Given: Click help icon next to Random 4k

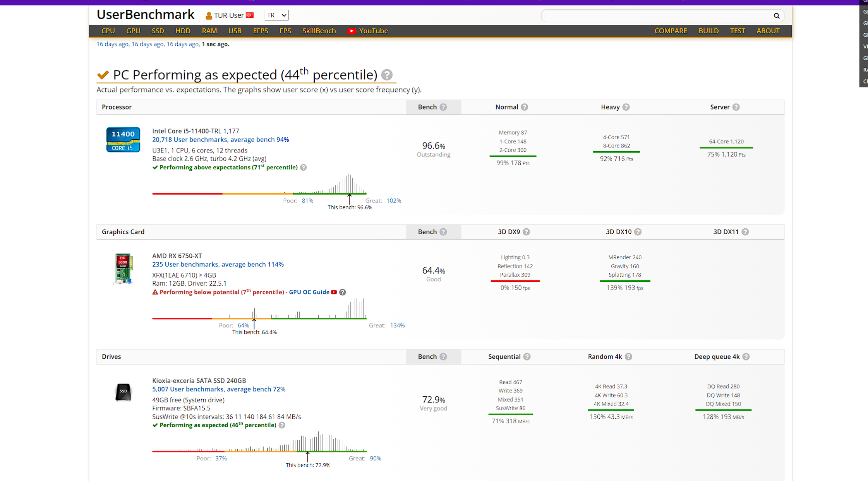Looking at the screenshot, I should 628,357.
